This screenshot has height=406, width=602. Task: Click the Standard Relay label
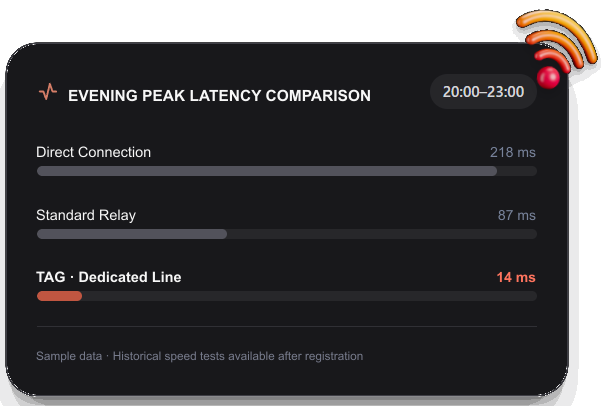coord(86,215)
